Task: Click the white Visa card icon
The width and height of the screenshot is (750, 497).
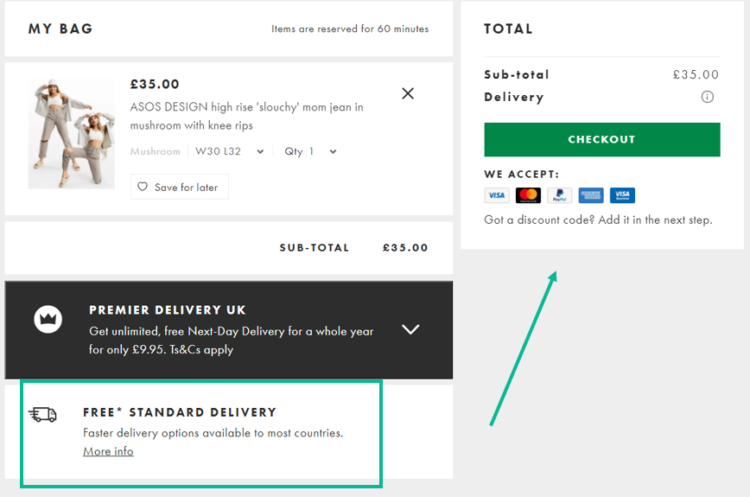Action: [x=496, y=195]
